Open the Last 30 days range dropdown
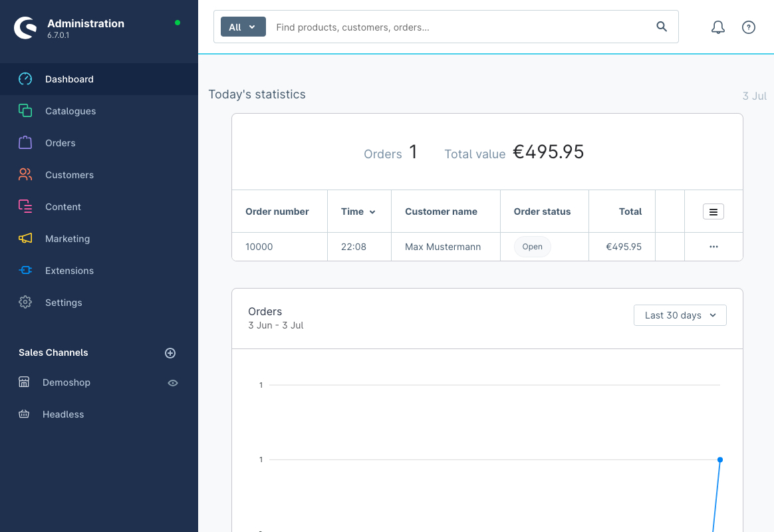This screenshot has width=774, height=532. click(x=680, y=315)
